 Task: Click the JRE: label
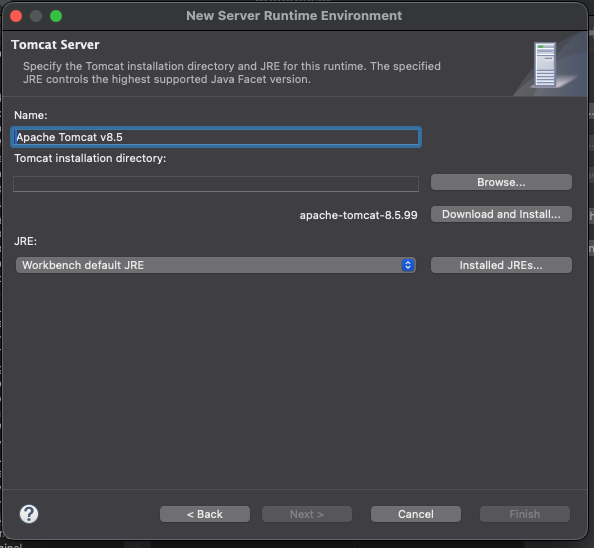pyautogui.click(x=25, y=241)
